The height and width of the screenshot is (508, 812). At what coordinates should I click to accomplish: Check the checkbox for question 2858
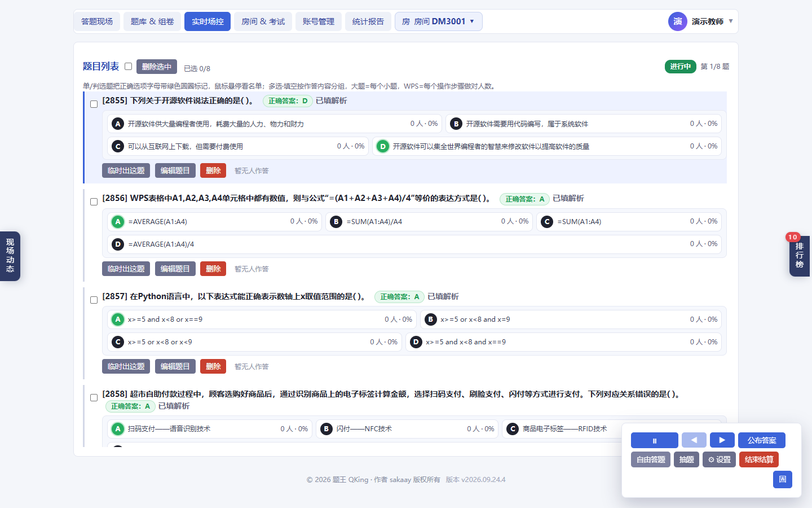click(94, 398)
